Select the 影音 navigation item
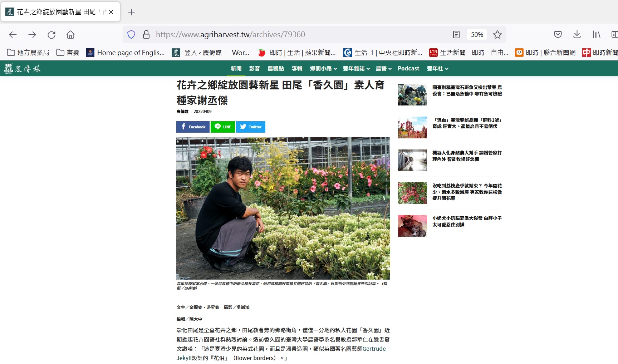The image size is (618, 364). tap(254, 69)
